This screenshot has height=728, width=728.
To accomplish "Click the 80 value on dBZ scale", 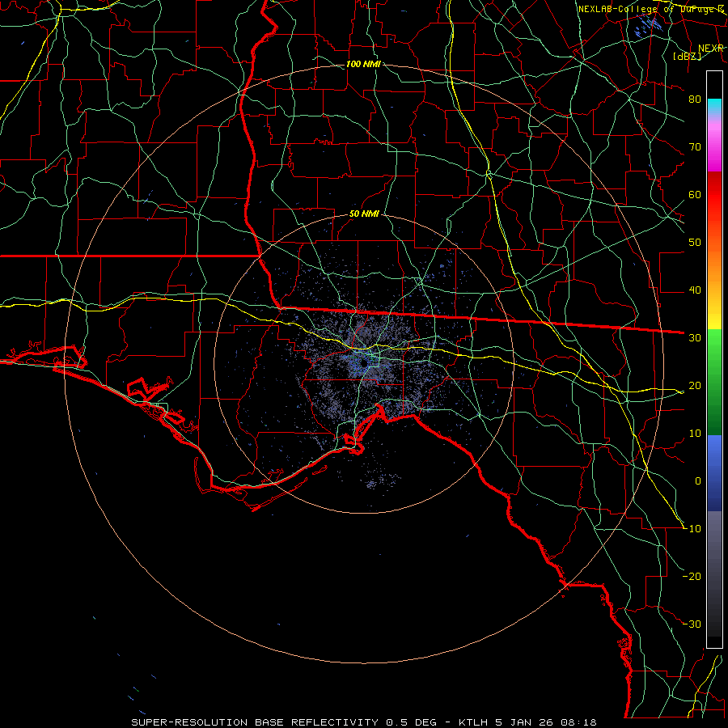I will (x=695, y=99).
